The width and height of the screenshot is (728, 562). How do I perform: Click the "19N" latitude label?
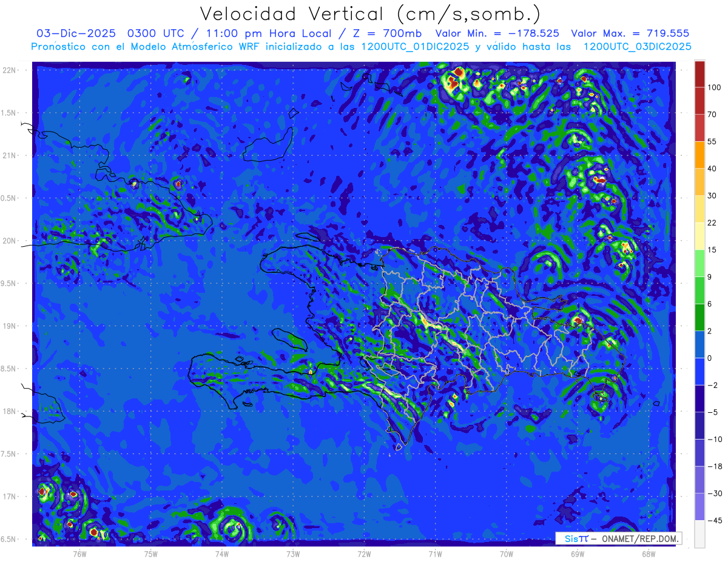tap(9, 326)
